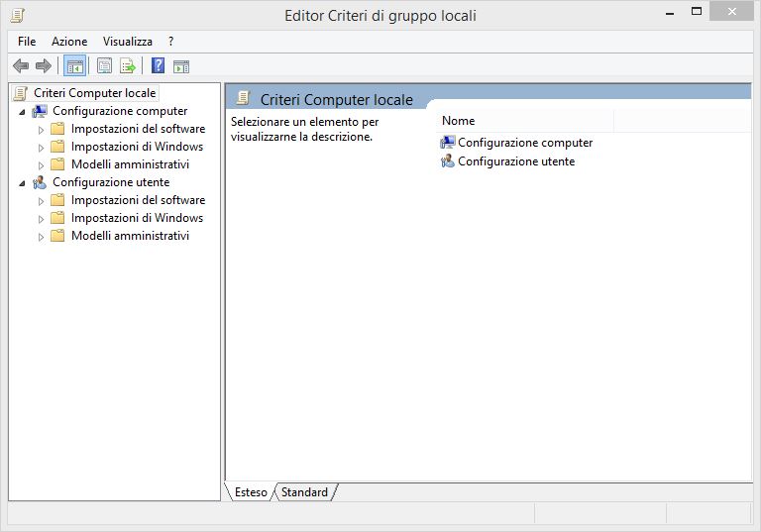
Task: Click the scroll icon in right pane header
Action: pyautogui.click(x=243, y=98)
